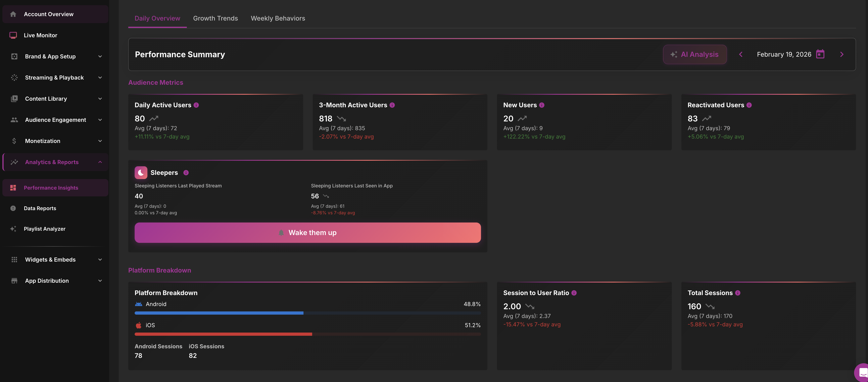Launch AI Analysis
Image resolution: width=868 pixels, height=382 pixels.
pyautogui.click(x=695, y=54)
